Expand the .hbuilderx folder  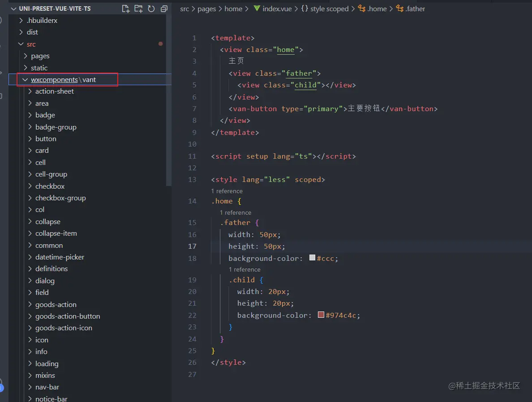click(21, 20)
